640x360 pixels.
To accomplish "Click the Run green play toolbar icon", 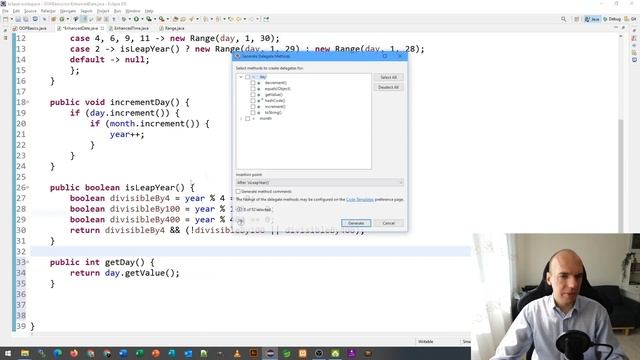I will [136, 19].
